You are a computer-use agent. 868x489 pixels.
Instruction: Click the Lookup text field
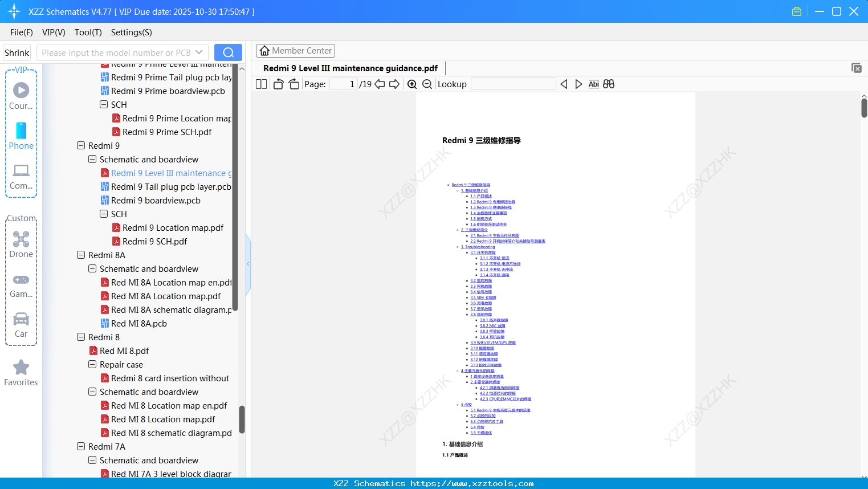pos(513,84)
